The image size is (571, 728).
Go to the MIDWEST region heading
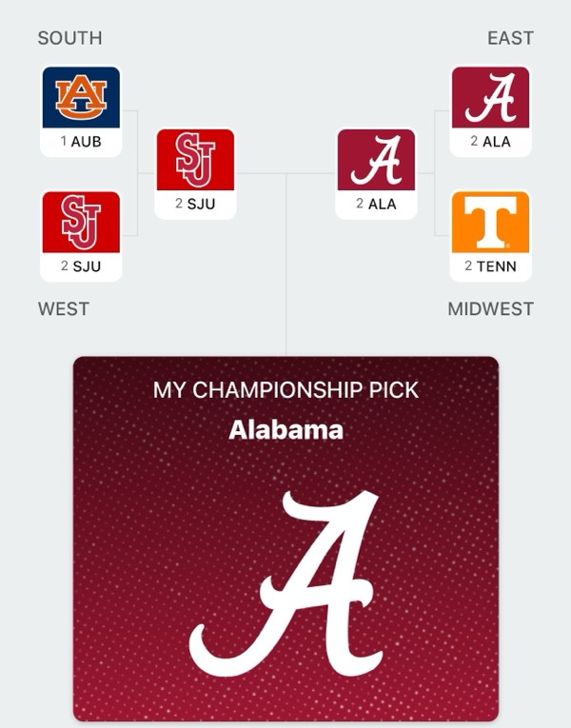click(x=490, y=309)
